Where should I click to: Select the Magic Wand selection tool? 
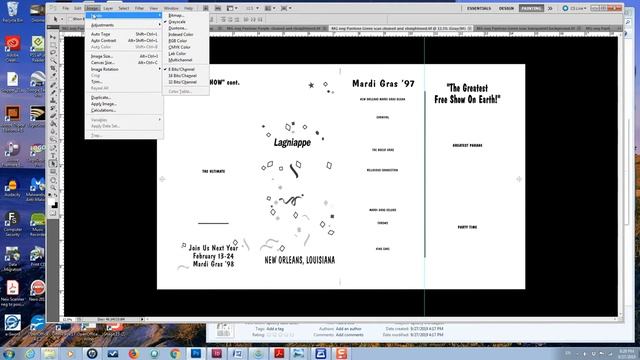click(x=53, y=60)
